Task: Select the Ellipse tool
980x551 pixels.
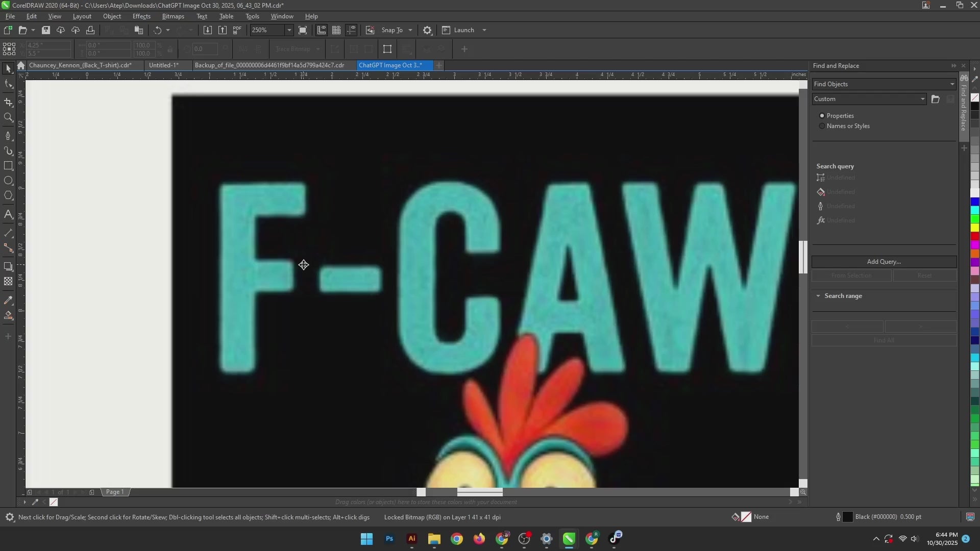Action: (x=8, y=181)
